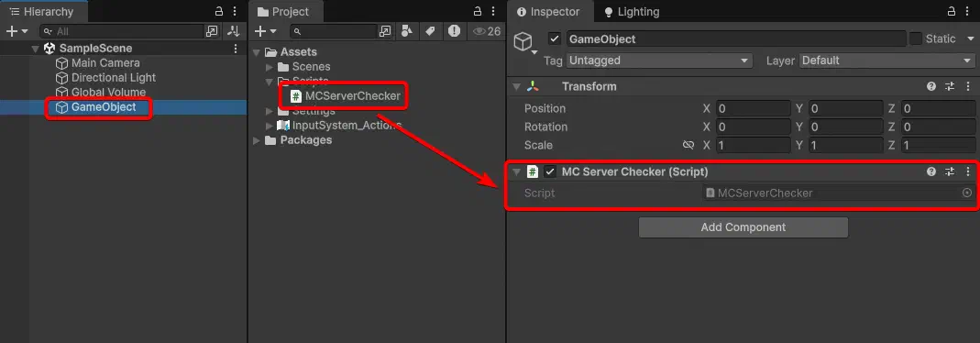Image resolution: width=980 pixels, height=343 pixels.
Task: Lock the Hierarchy panel with padlock icon
Action: click(219, 11)
